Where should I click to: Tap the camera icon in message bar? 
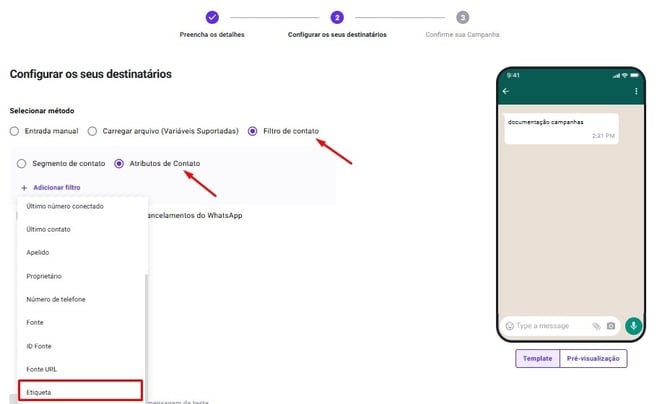coord(611,326)
